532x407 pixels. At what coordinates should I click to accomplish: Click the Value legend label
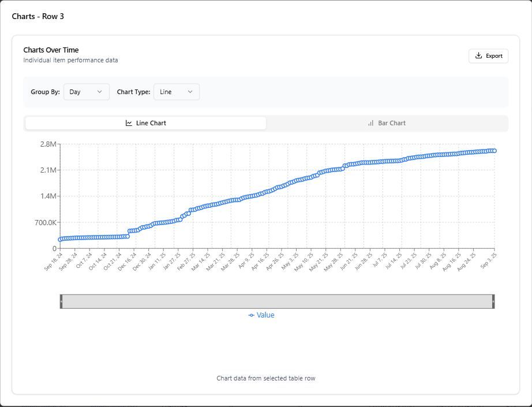(266, 315)
